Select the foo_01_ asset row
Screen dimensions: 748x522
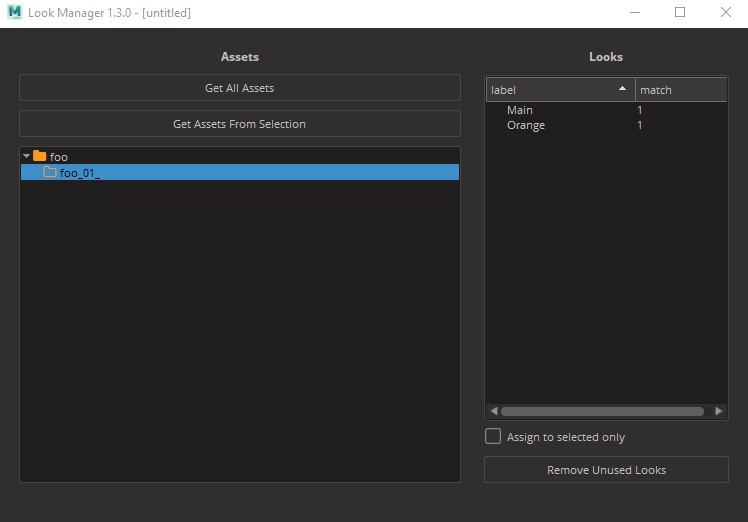click(240, 172)
